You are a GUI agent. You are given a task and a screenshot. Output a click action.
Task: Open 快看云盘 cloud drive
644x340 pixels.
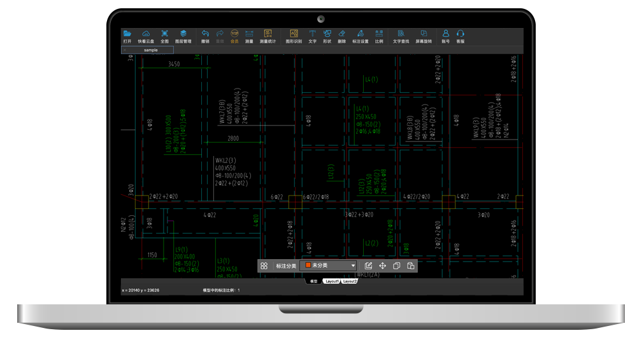pyautogui.click(x=146, y=34)
